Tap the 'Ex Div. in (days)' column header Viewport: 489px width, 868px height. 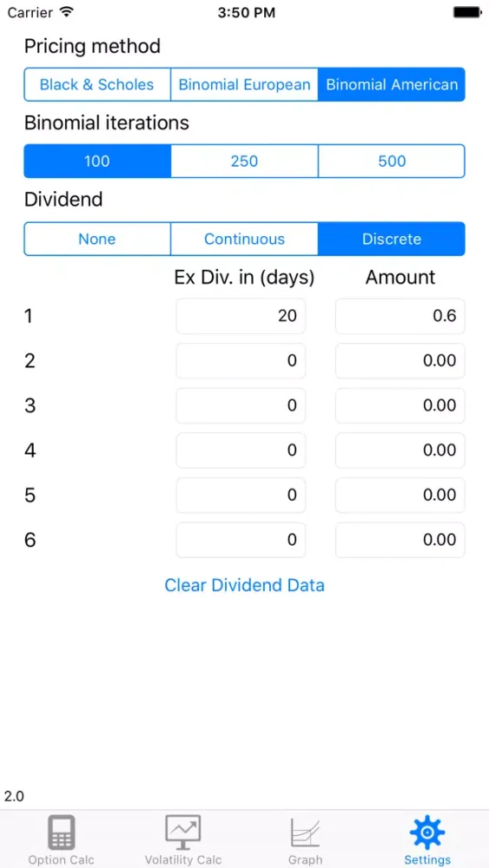(x=244, y=278)
